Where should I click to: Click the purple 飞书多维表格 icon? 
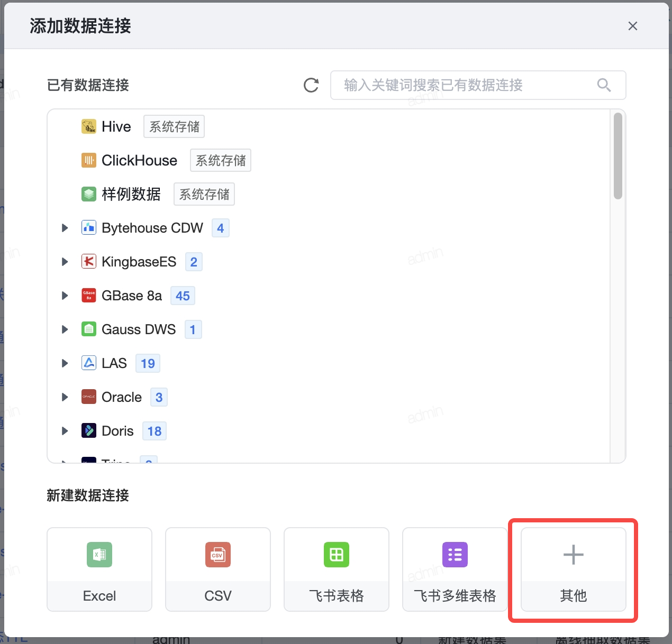point(455,555)
